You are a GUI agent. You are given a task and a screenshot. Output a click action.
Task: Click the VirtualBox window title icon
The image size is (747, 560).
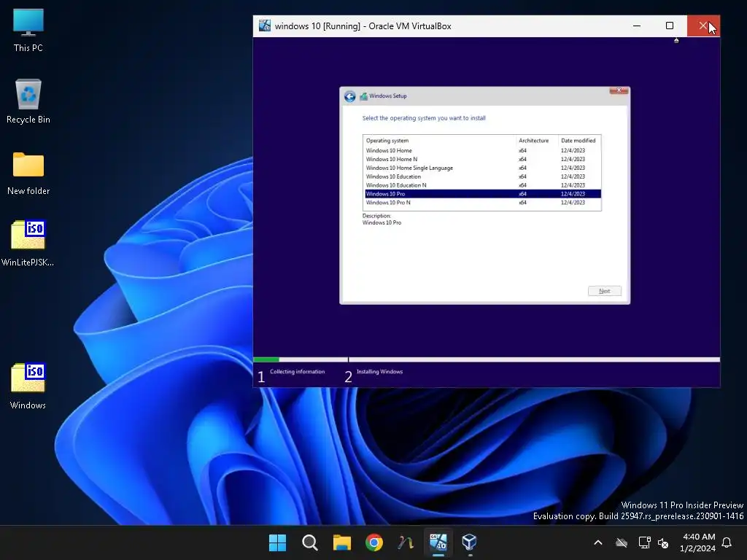[x=264, y=26]
